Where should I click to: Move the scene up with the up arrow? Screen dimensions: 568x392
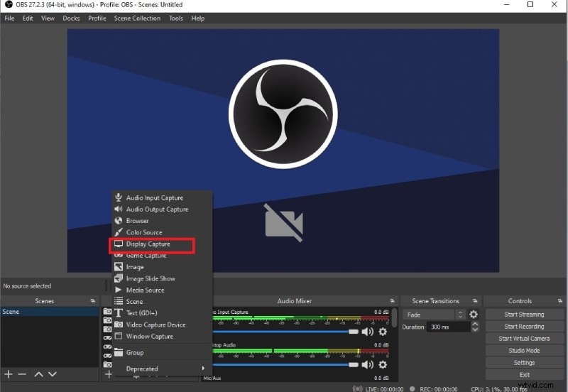pyautogui.click(x=39, y=374)
